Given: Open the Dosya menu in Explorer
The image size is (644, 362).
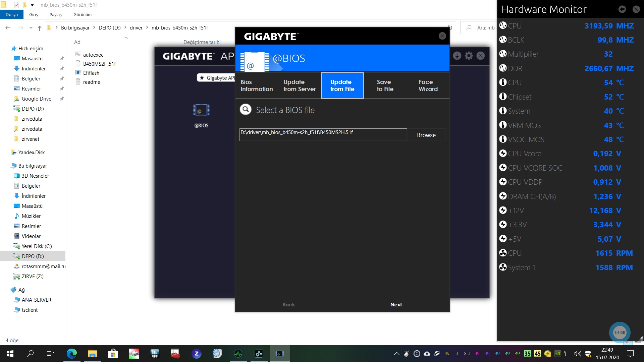Looking at the screenshot, I should (11, 14).
